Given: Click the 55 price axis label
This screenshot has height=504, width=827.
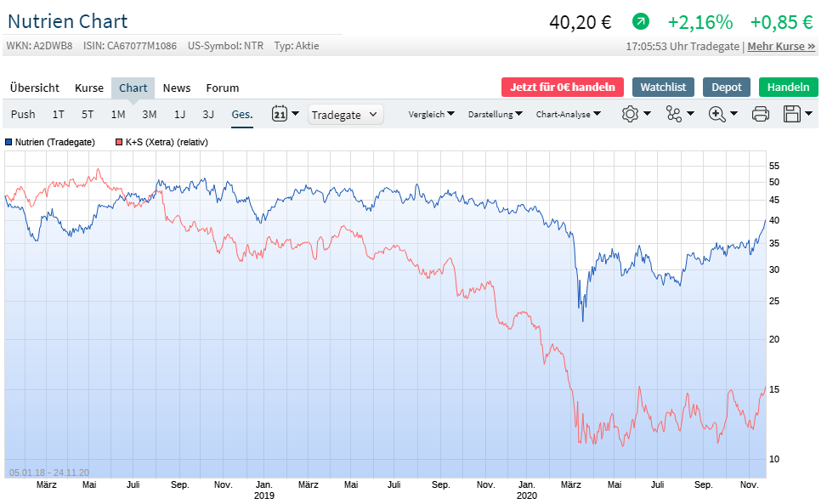Looking at the screenshot, I should [x=773, y=166].
